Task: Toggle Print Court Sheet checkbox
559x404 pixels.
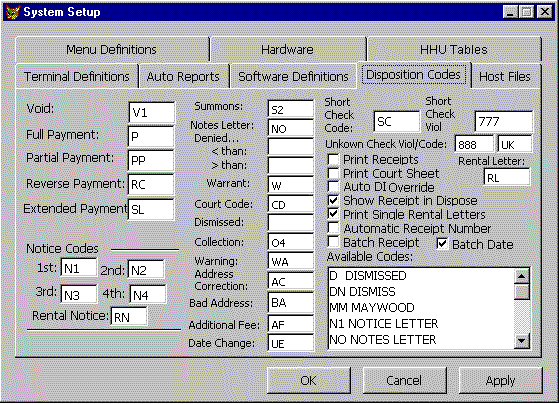Action: tap(333, 173)
